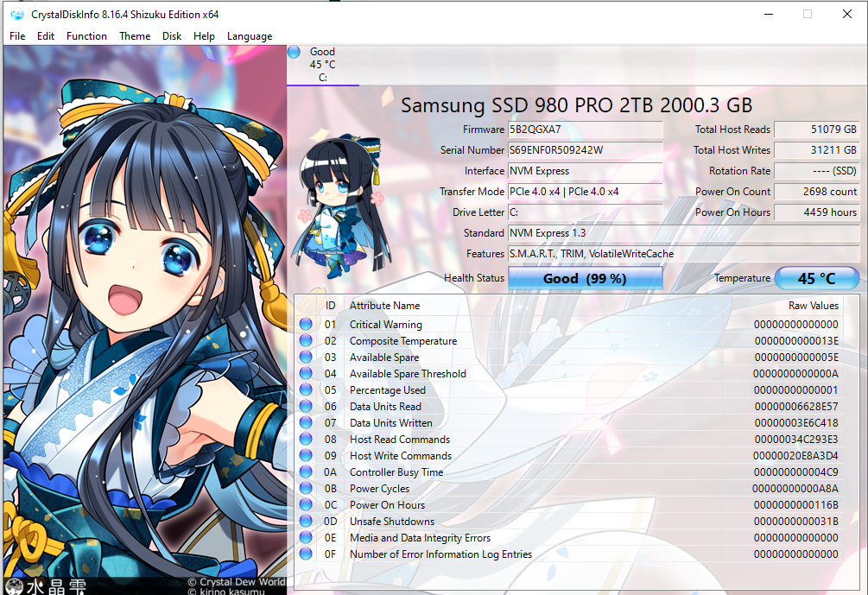Click the blue status orb for drive C:
868x595 pixels.
click(x=294, y=52)
